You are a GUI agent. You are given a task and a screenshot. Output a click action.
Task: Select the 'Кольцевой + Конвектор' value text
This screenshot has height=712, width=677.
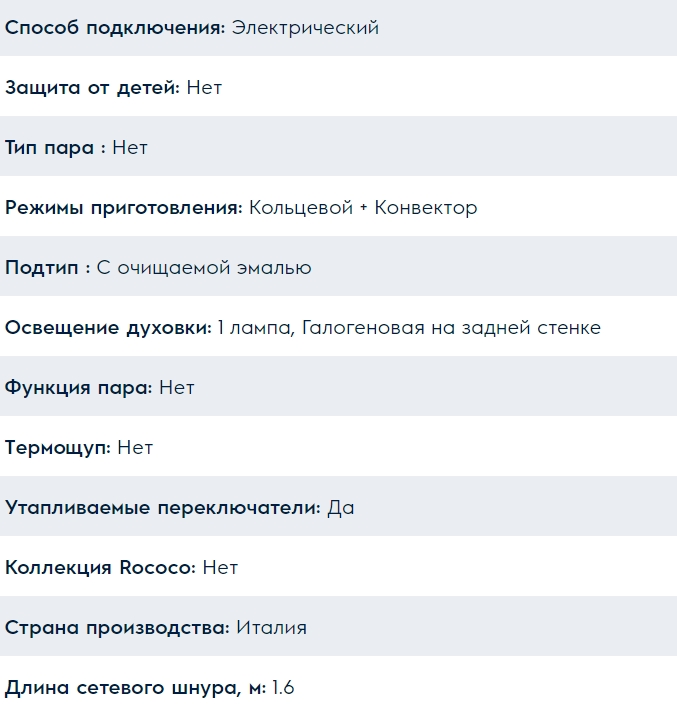pos(363,208)
